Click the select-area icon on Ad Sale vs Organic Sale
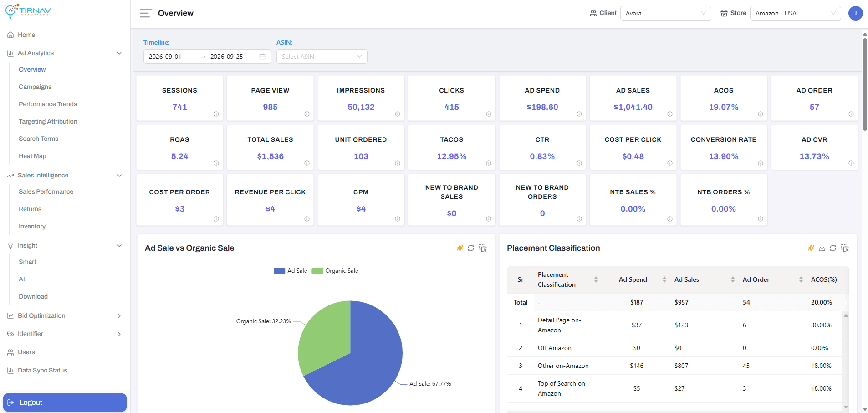This screenshot has height=413, width=868. pyautogui.click(x=483, y=248)
